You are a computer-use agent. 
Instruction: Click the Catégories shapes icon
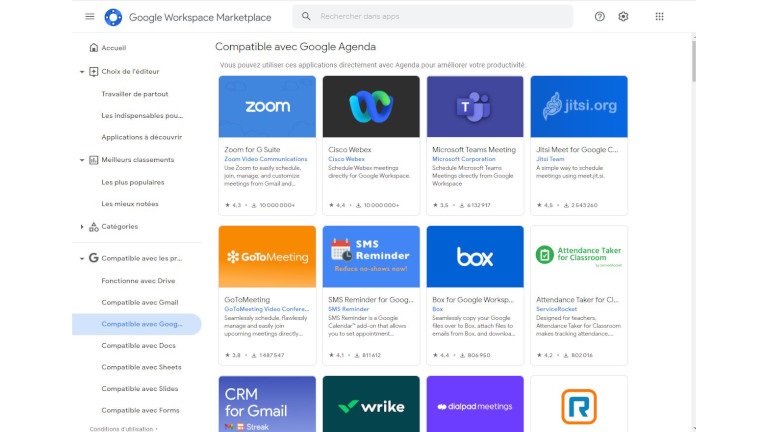pyautogui.click(x=94, y=227)
